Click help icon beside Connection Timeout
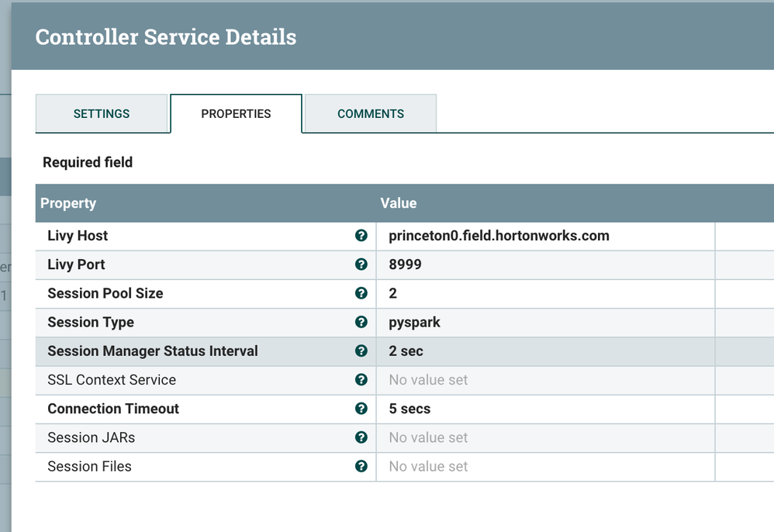The image size is (774, 532). (x=361, y=409)
